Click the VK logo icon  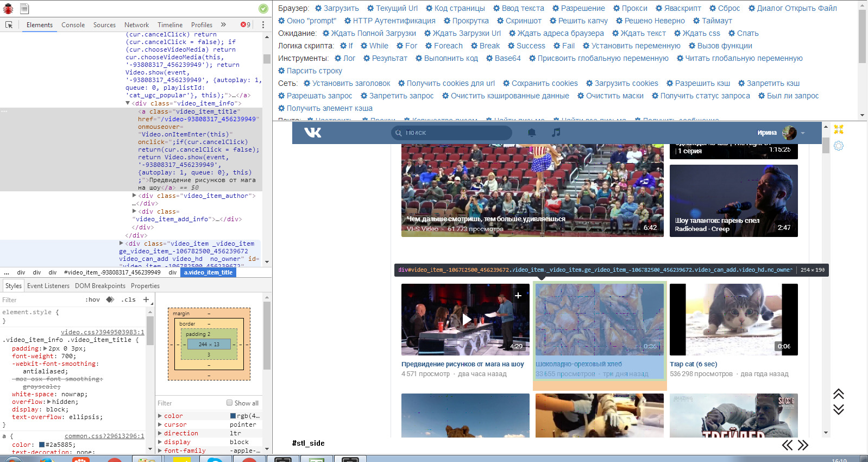313,133
